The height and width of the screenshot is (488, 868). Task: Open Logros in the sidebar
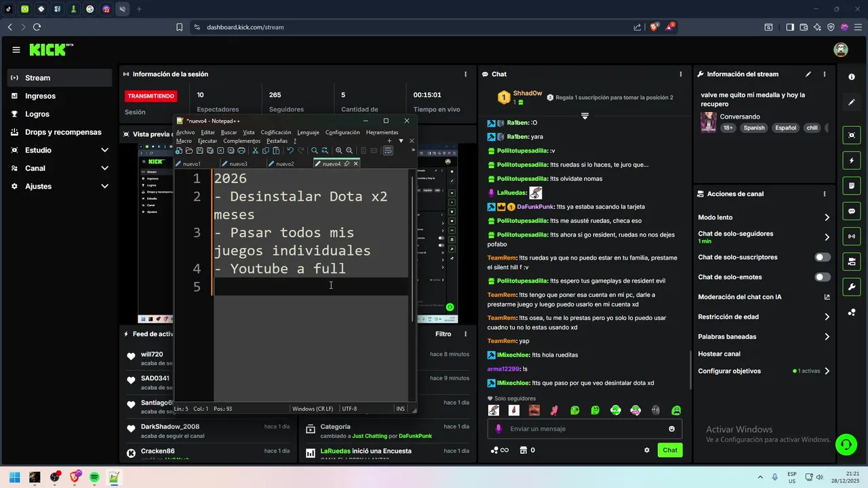click(x=60, y=114)
